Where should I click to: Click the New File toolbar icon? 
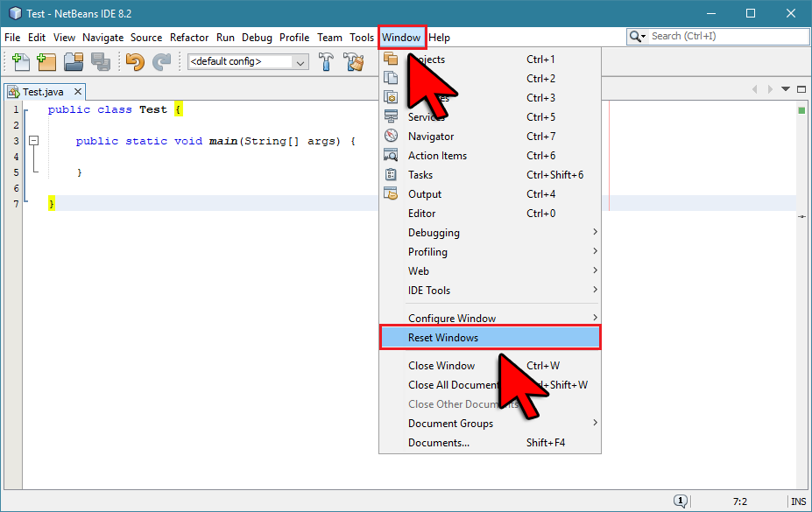tap(21, 61)
